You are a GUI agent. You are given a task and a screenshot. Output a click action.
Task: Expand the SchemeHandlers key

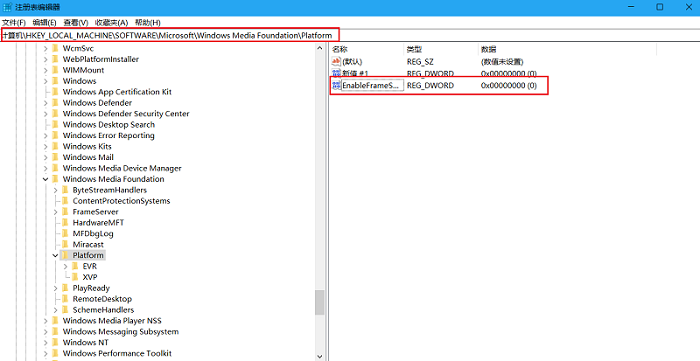pos(55,310)
